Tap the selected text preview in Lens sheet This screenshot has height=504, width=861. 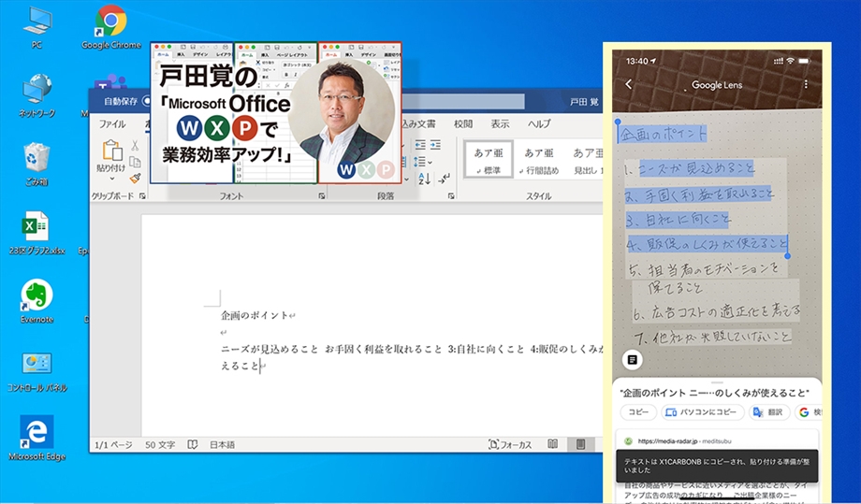tap(714, 394)
